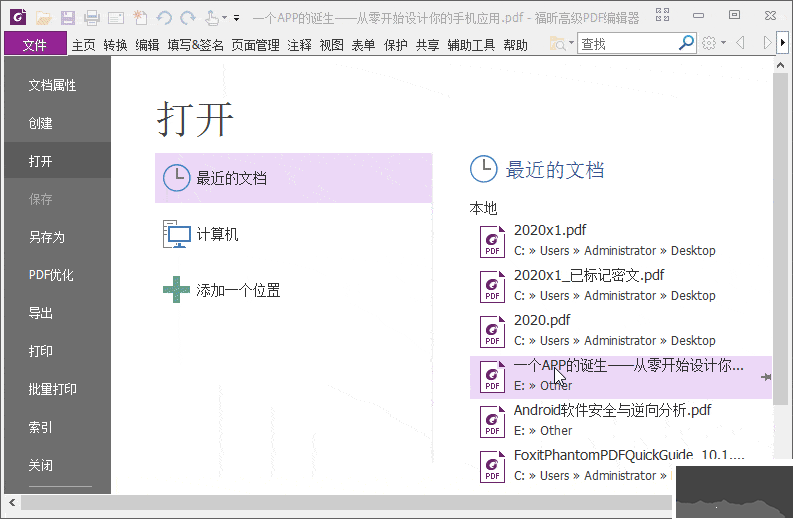Click the folder search icon

(x=557, y=44)
